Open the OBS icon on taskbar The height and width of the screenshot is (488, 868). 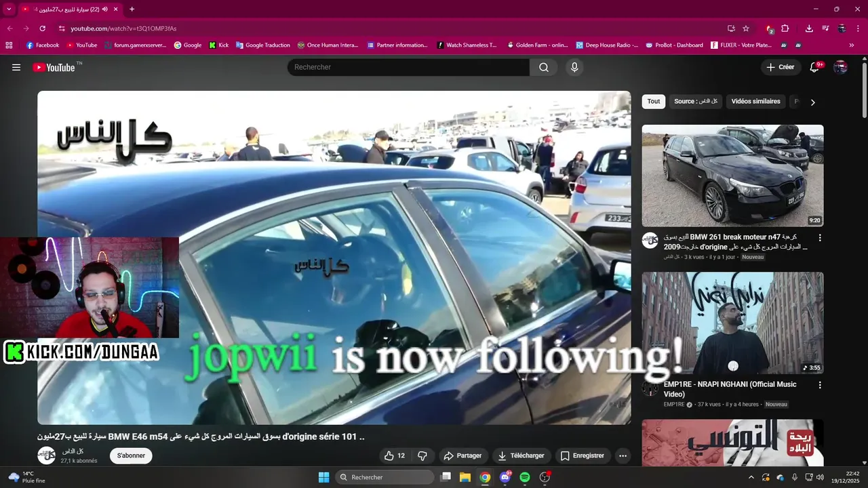coord(545,477)
